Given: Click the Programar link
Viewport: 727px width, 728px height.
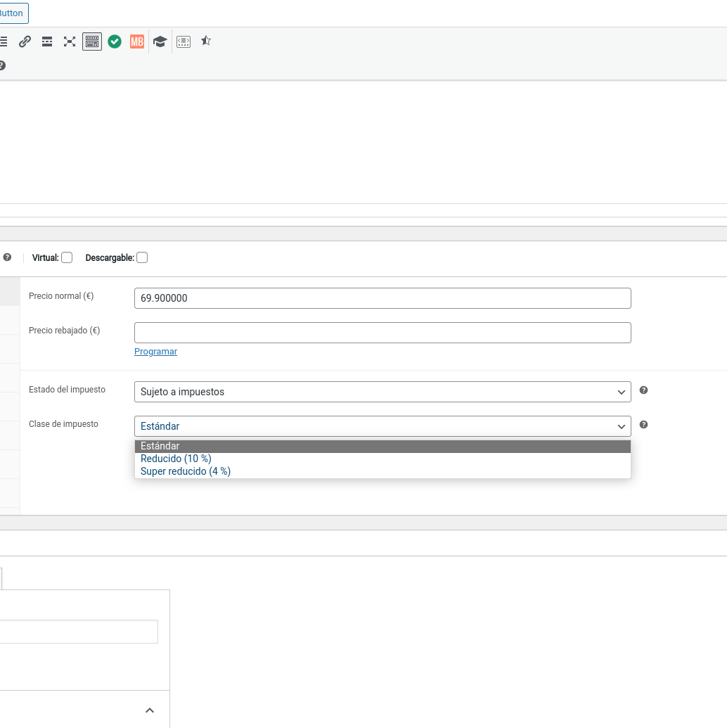Looking at the screenshot, I should [x=155, y=352].
